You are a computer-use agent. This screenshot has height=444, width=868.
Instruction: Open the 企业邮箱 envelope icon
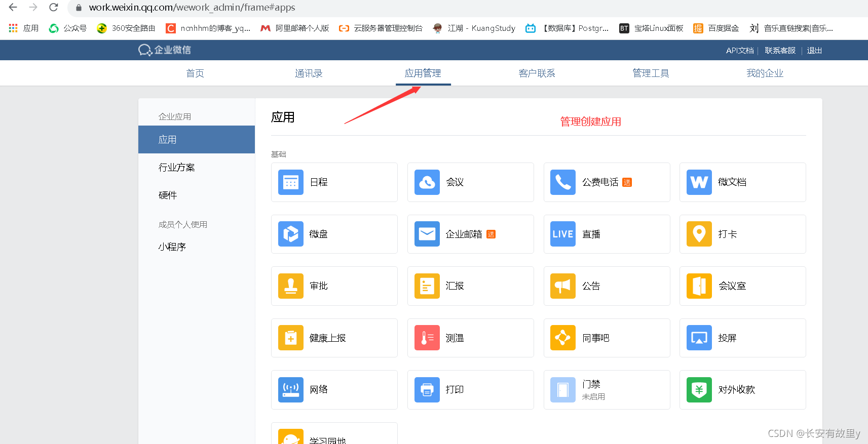(x=427, y=234)
